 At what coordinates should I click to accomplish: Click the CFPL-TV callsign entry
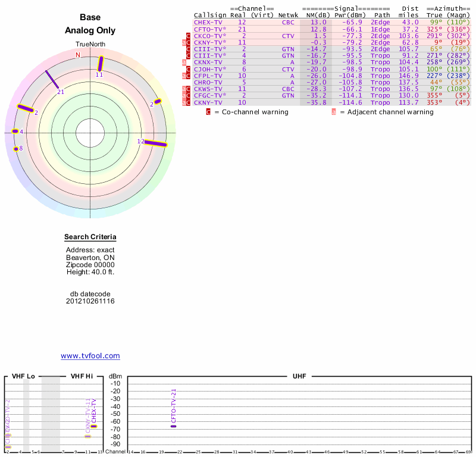pyautogui.click(x=208, y=76)
